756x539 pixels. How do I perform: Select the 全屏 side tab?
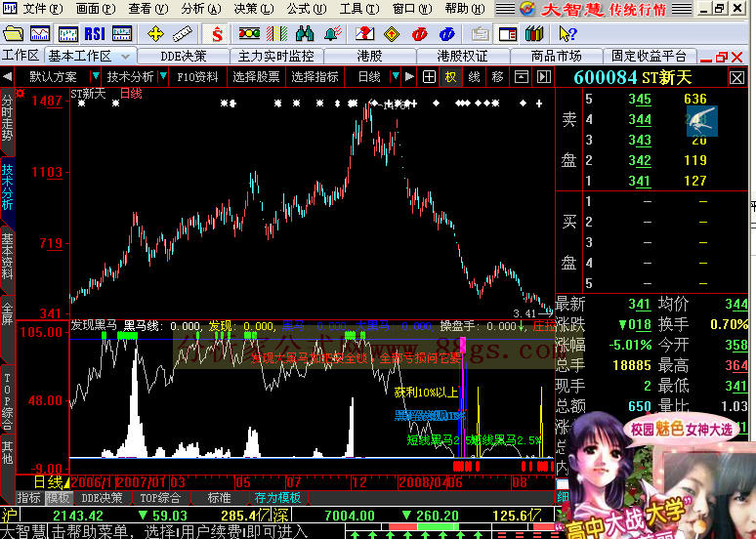(x=7, y=313)
